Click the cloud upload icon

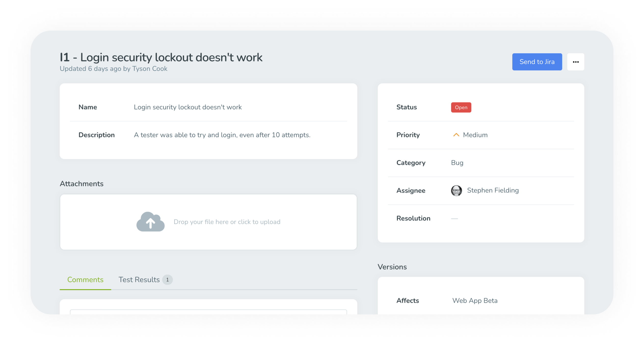click(x=150, y=222)
